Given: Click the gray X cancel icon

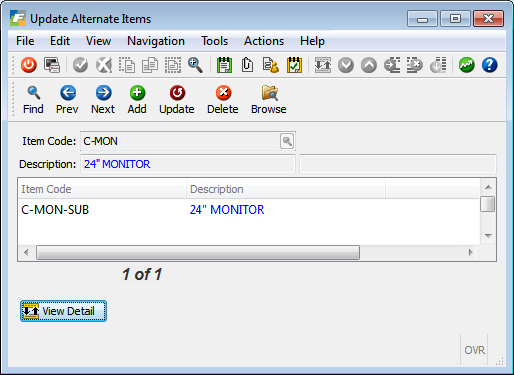Looking at the screenshot, I should click(x=104, y=65).
